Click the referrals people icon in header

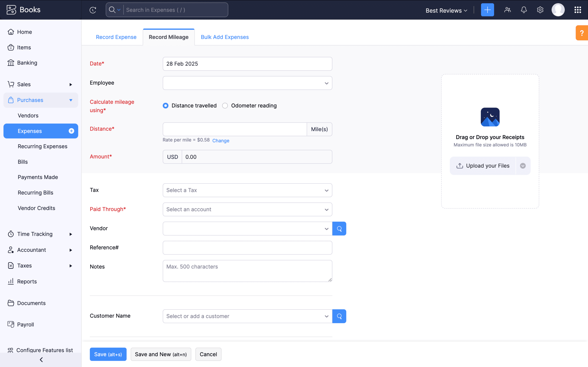[507, 10]
